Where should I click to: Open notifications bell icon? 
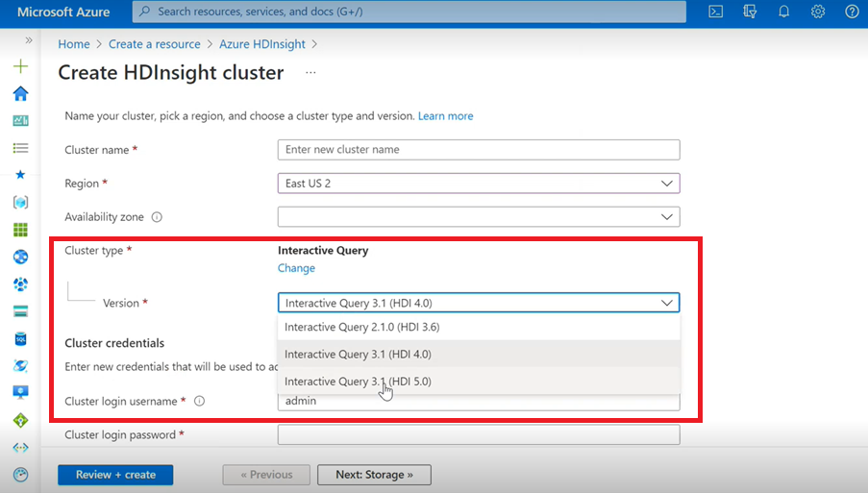(783, 12)
